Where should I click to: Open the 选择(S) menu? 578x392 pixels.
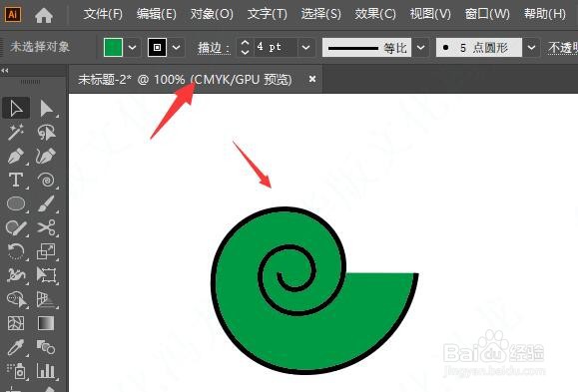tap(320, 14)
